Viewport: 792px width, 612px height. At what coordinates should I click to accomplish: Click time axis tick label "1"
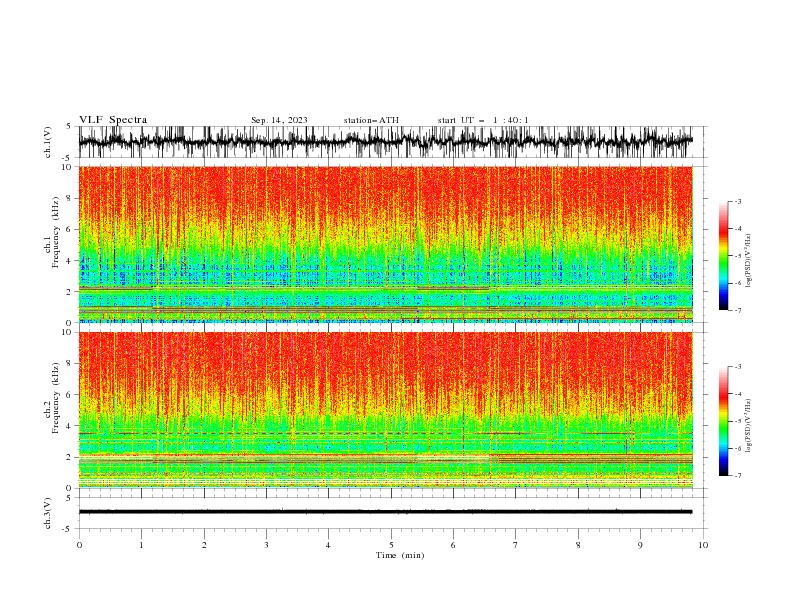pyautogui.click(x=141, y=545)
